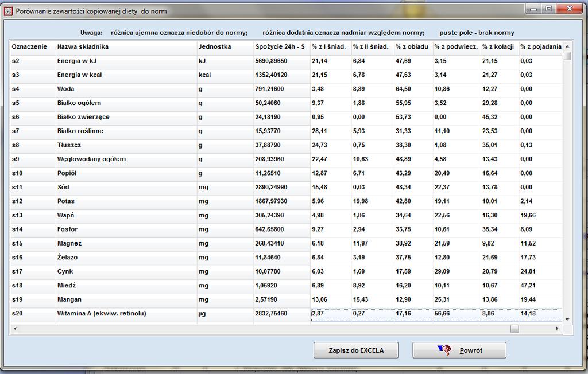Click the s20 designation cell
Viewport: 588px width, 374px height.
point(33,314)
